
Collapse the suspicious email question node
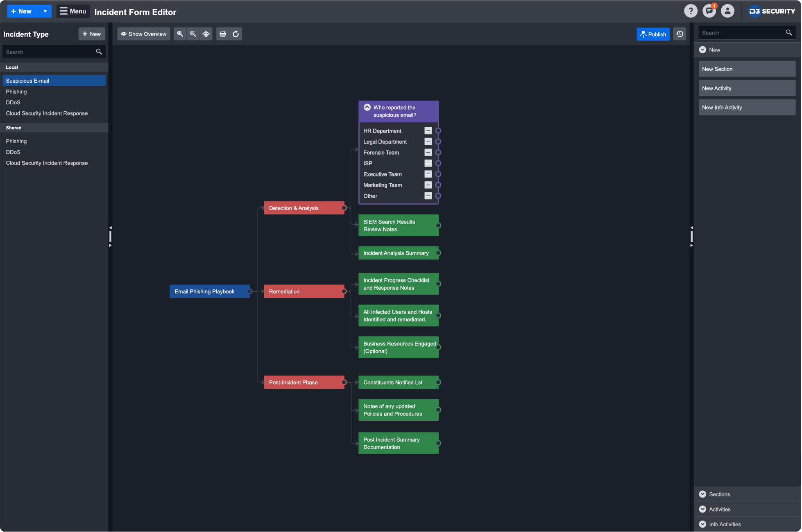pyautogui.click(x=367, y=107)
